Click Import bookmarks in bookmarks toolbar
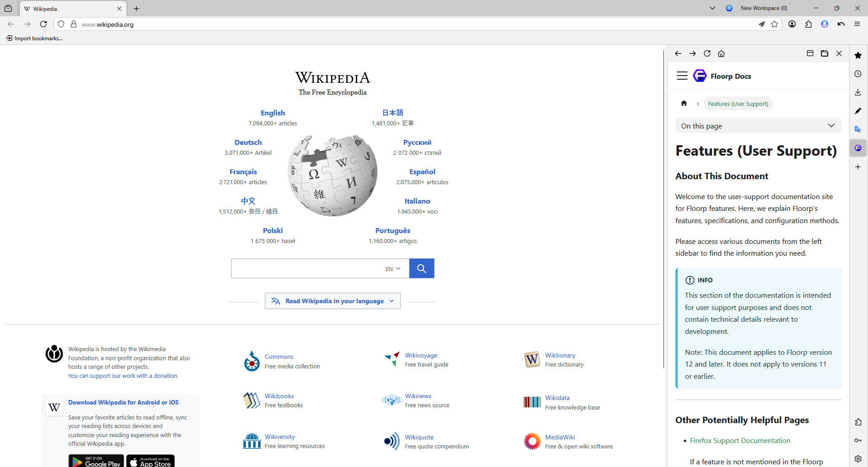The image size is (868, 467). [34, 38]
